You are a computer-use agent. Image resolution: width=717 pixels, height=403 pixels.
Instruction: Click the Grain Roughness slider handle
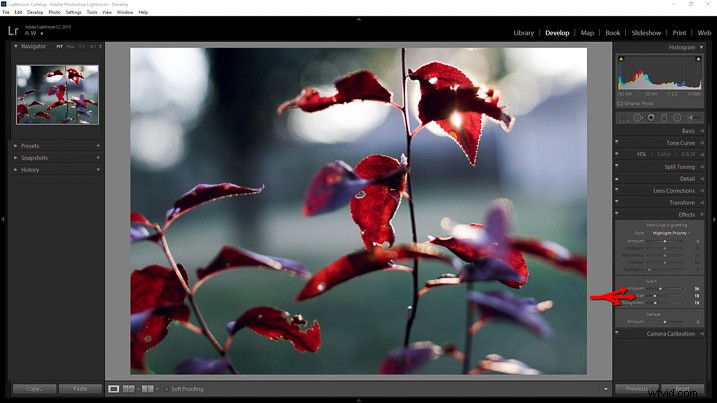655,302
